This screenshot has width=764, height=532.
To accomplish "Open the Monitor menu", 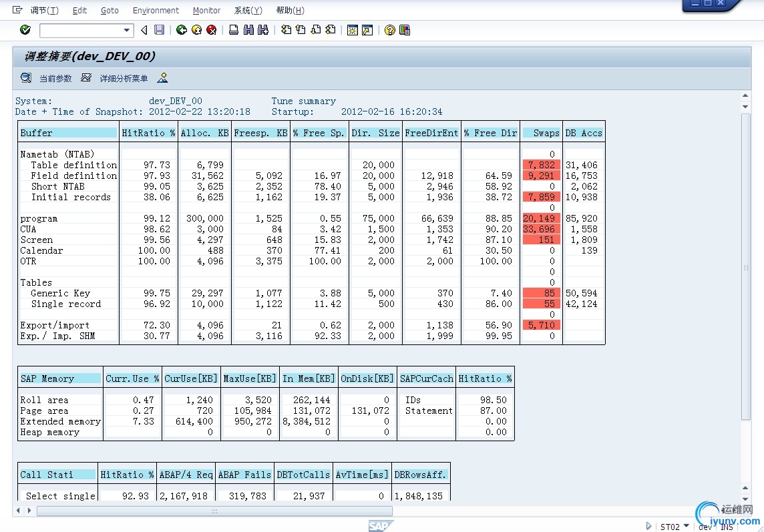I will 206,10.
